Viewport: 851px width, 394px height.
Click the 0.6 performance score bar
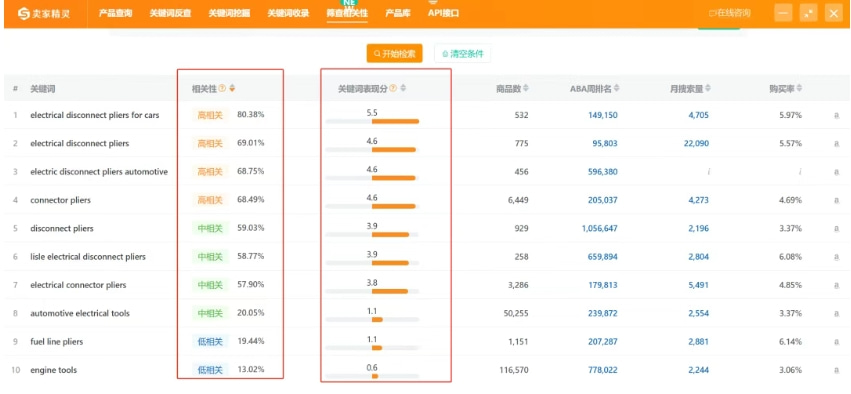coord(372,376)
